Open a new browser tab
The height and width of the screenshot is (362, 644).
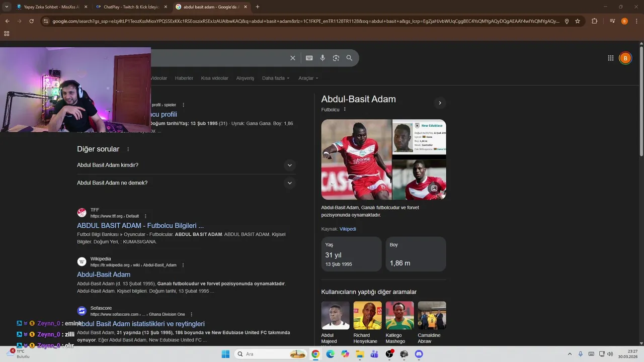(x=258, y=7)
